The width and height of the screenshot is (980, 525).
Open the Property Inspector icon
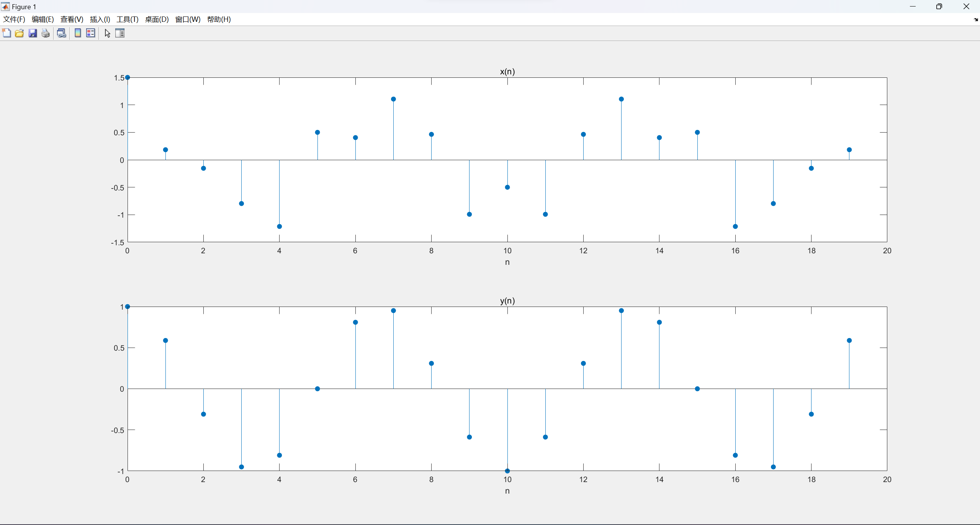120,33
